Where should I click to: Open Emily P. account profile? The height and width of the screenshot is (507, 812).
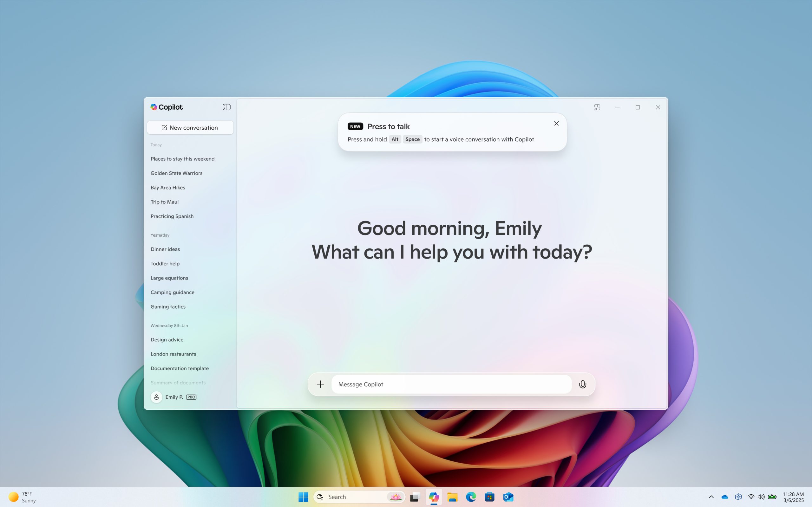pyautogui.click(x=174, y=397)
